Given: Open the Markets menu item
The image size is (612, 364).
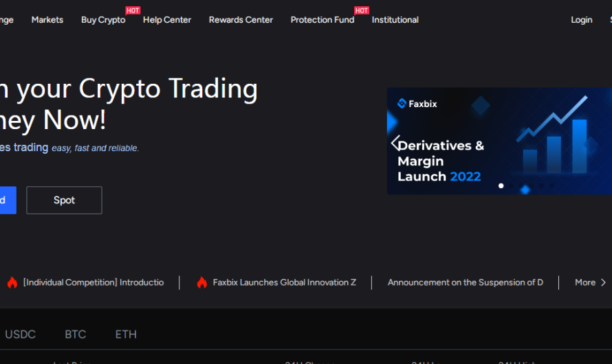Looking at the screenshot, I should [47, 20].
